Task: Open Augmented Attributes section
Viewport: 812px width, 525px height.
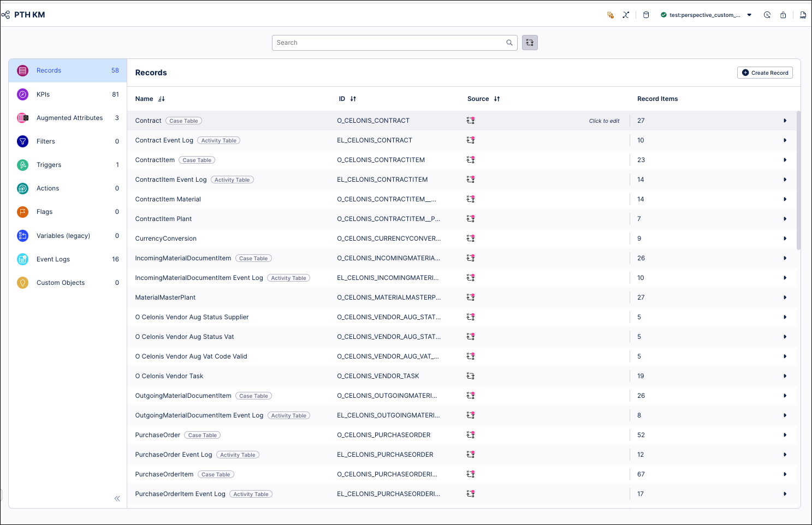Action: click(68, 118)
